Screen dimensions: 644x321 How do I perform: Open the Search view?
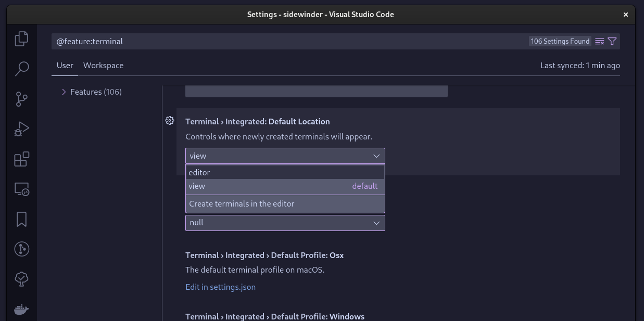point(21,69)
